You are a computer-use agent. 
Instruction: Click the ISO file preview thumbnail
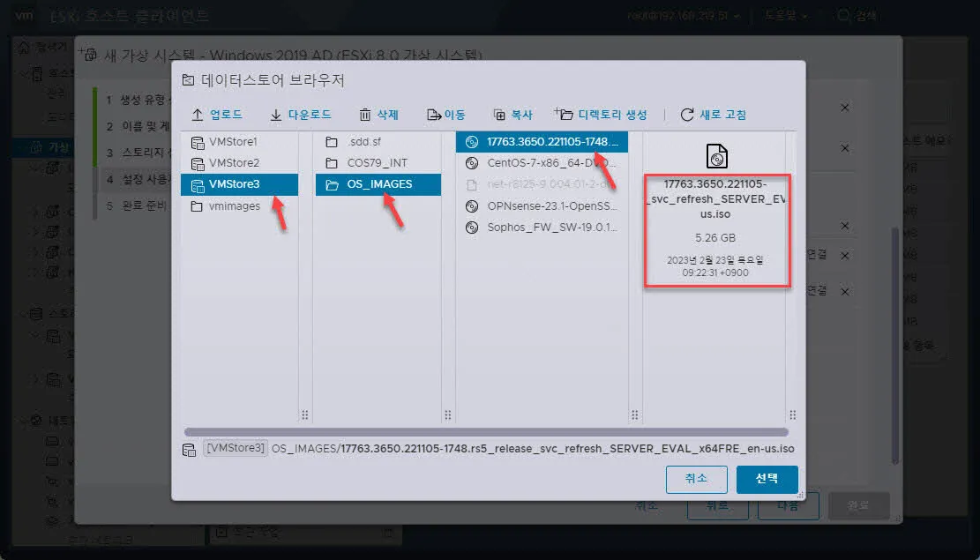(716, 154)
